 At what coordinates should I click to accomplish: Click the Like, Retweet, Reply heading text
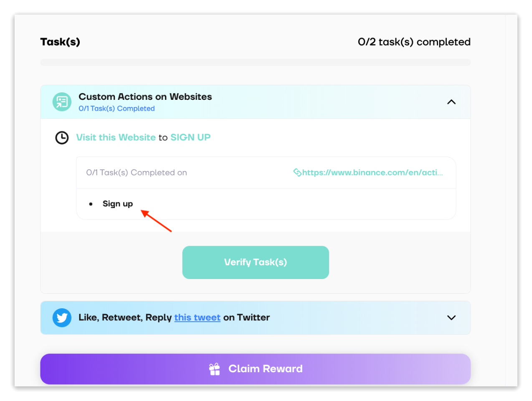coord(125,318)
